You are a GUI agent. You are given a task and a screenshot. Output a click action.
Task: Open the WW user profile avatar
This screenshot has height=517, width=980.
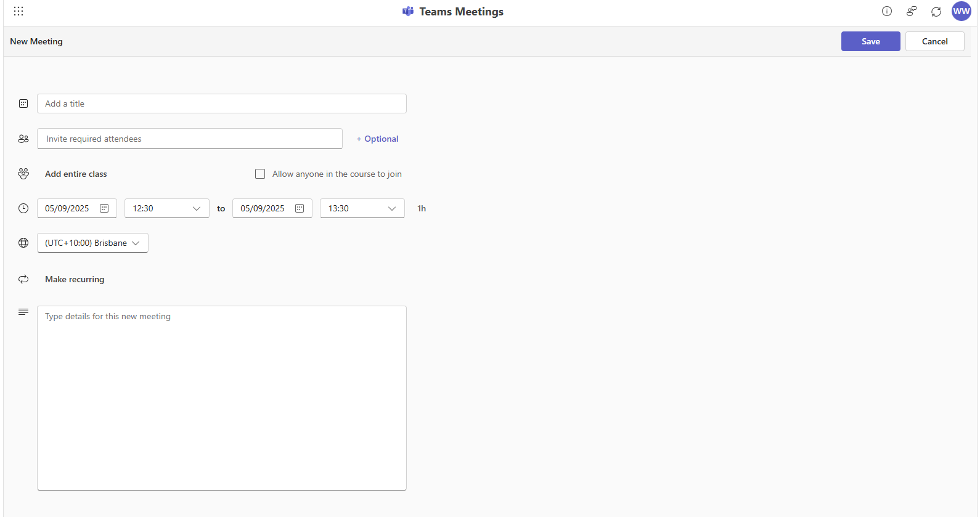point(961,11)
